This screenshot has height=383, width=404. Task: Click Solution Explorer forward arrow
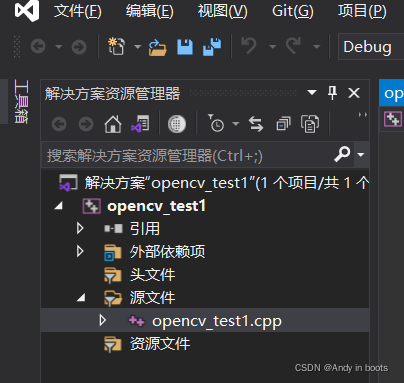pyautogui.click(x=86, y=124)
